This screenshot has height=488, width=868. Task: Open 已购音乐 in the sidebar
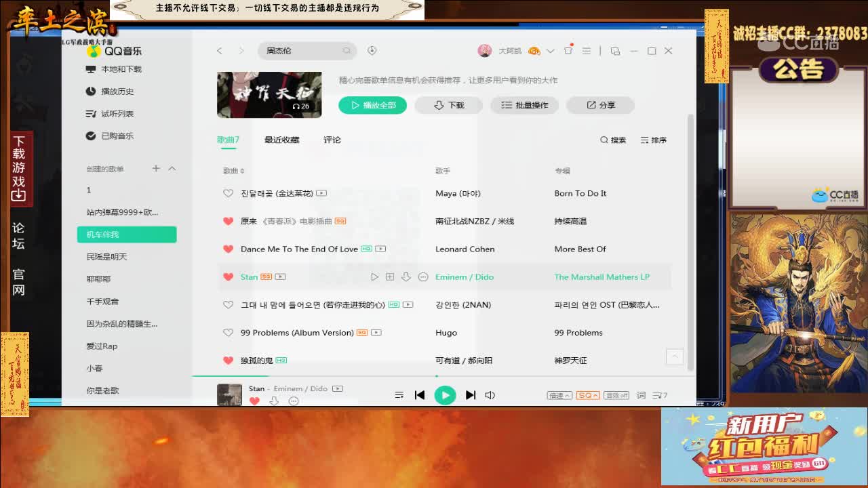click(x=110, y=136)
